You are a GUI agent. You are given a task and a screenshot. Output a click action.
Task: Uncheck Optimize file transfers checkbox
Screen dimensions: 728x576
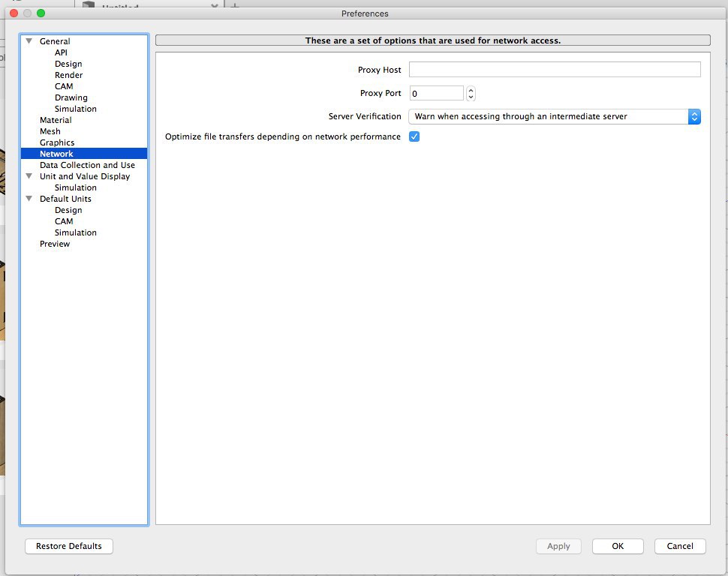414,136
